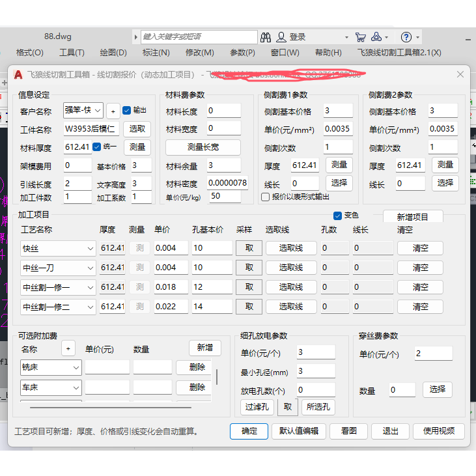476x476 pixels.
Task: Expand dropdown arrow next to help icon
Action: pyautogui.click(x=417, y=37)
